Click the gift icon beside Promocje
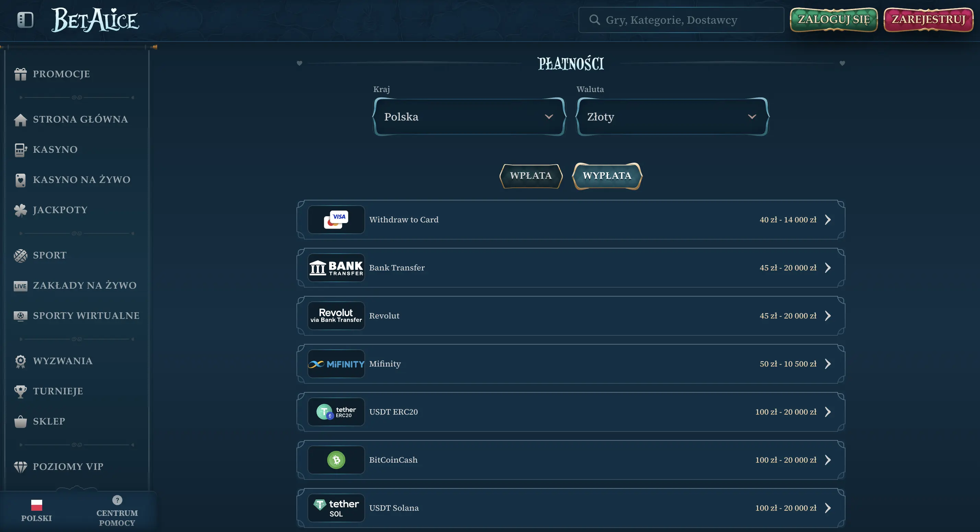 [21, 74]
